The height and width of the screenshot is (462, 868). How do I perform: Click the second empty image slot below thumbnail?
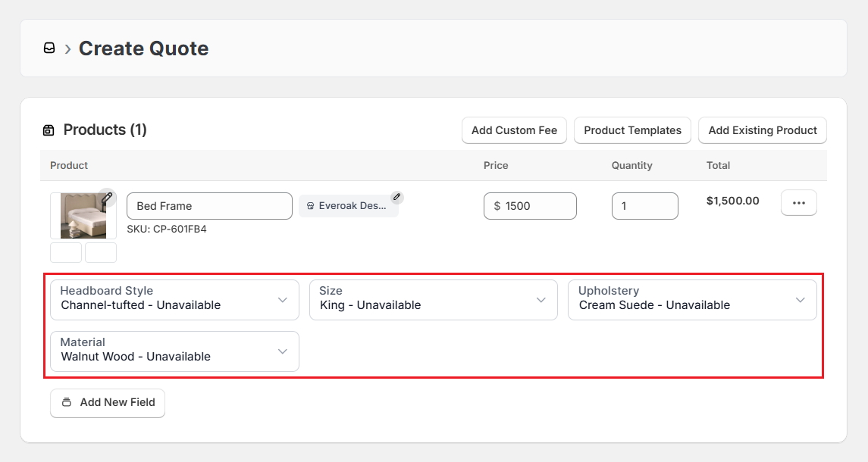click(x=101, y=252)
